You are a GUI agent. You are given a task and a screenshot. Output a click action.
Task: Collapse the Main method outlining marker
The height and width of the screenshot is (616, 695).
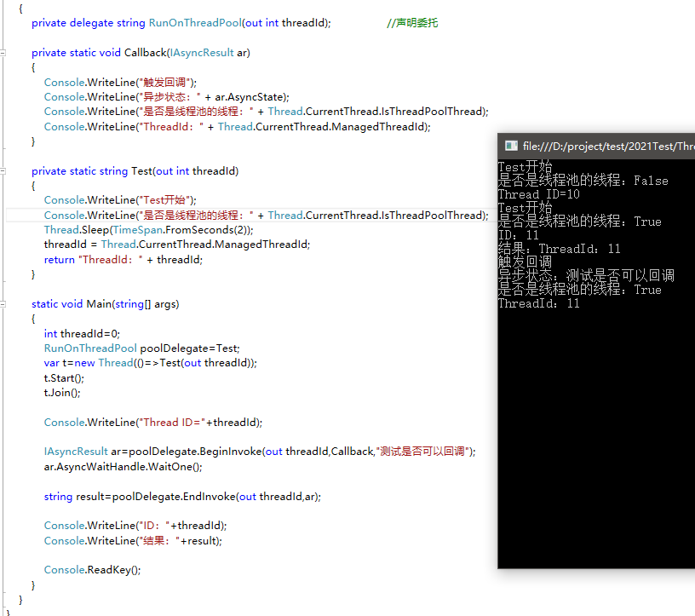pos(3,304)
